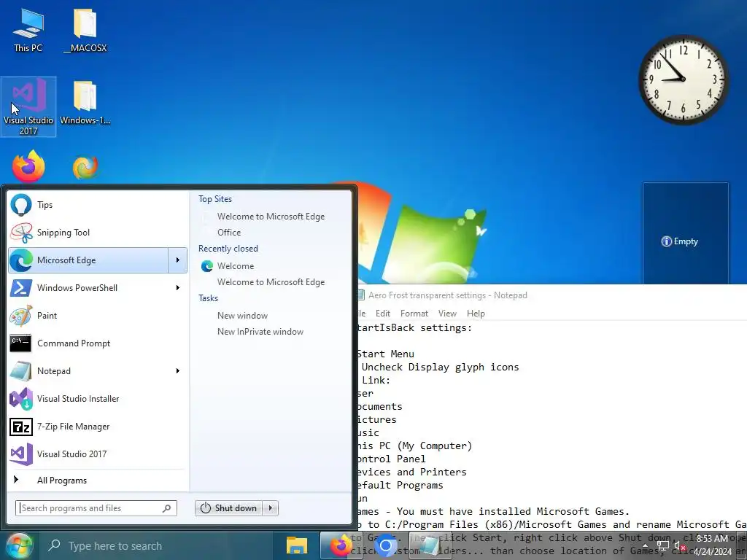Screen dimensions: 747x560
Task: Switch to Notepad taskbar button
Action: point(430,545)
